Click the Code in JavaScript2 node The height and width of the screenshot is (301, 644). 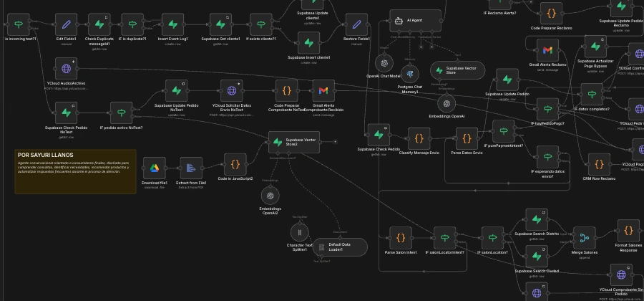point(235,165)
